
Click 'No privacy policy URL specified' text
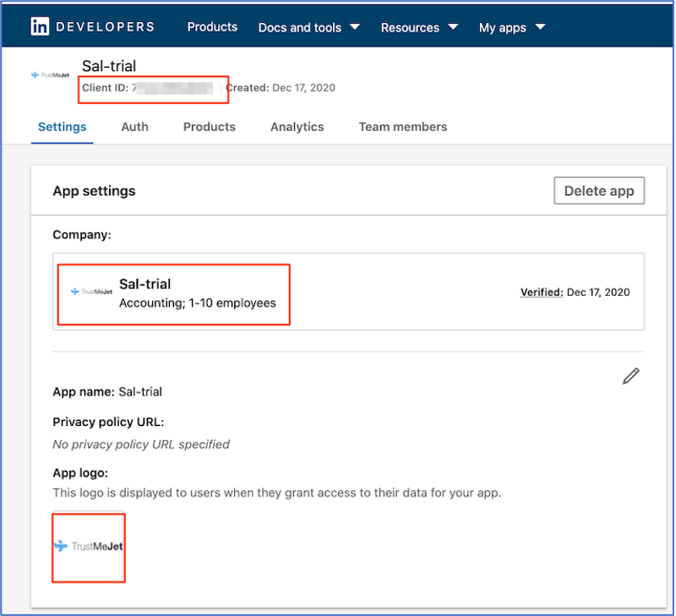(141, 444)
